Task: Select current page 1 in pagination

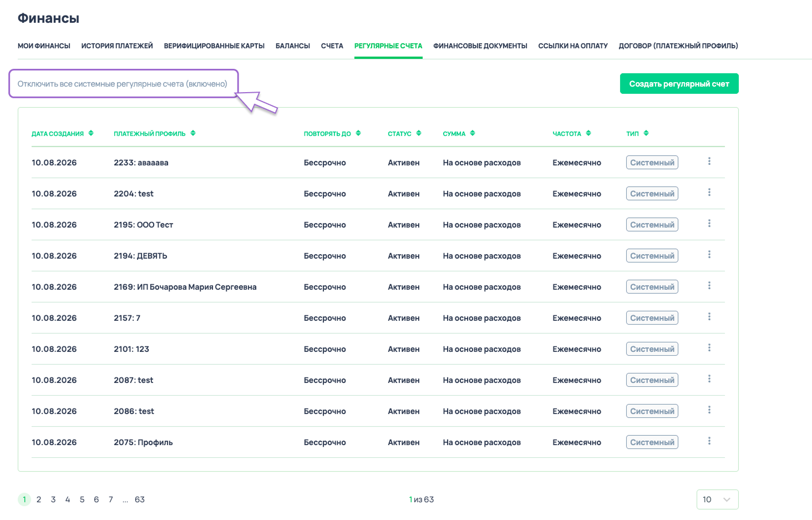Action: coord(24,499)
